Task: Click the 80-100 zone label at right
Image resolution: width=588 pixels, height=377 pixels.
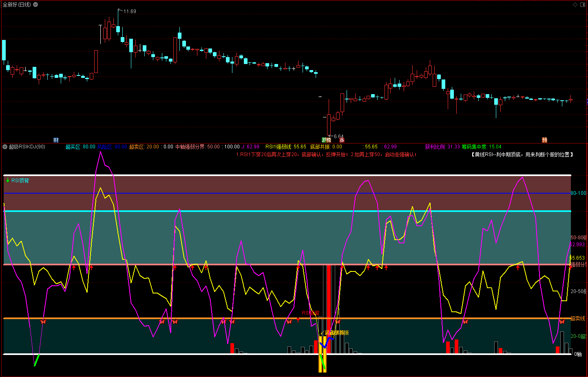Action: pos(578,193)
